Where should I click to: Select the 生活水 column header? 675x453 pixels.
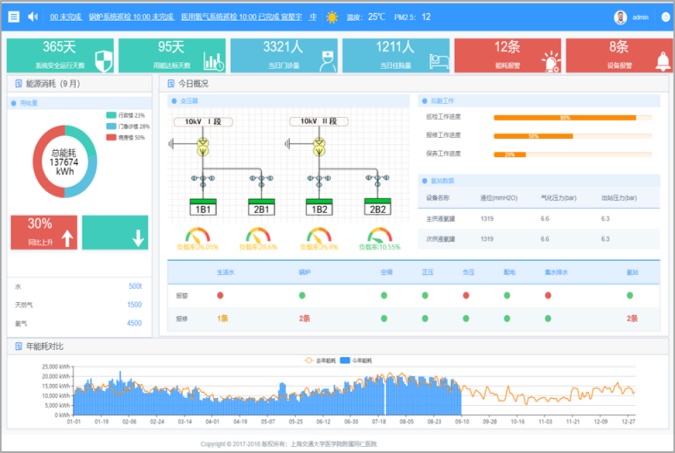click(226, 271)
